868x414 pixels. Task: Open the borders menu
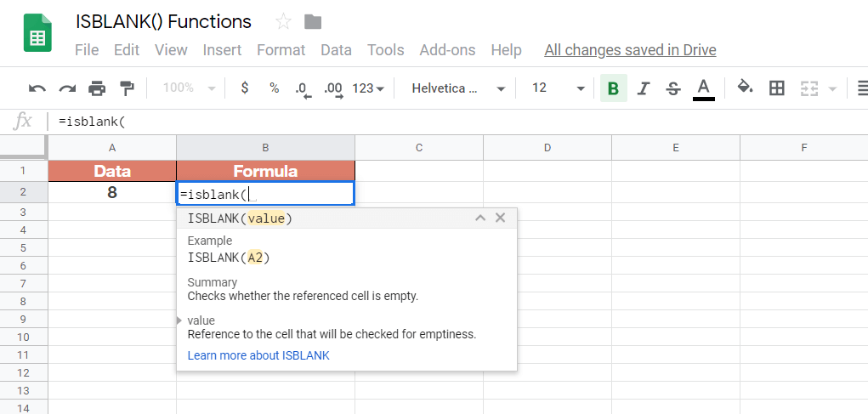pos(777,88)
